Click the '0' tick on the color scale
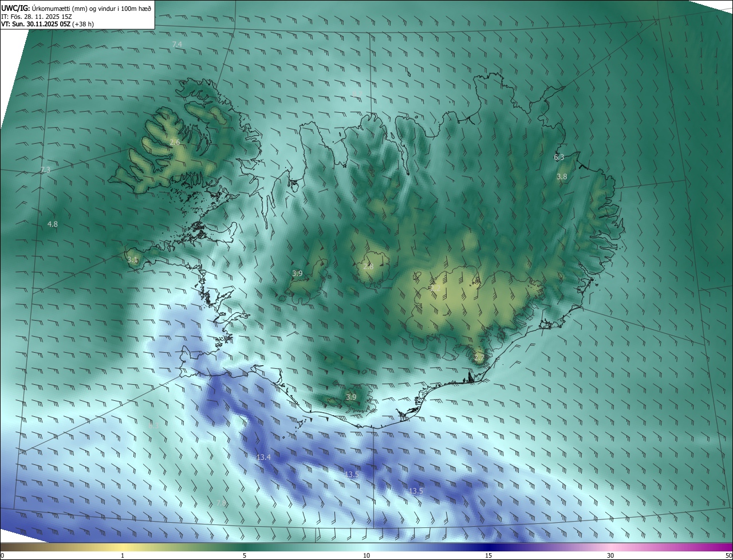This screenshot has width=733, height=560. (x=2, y=556)
